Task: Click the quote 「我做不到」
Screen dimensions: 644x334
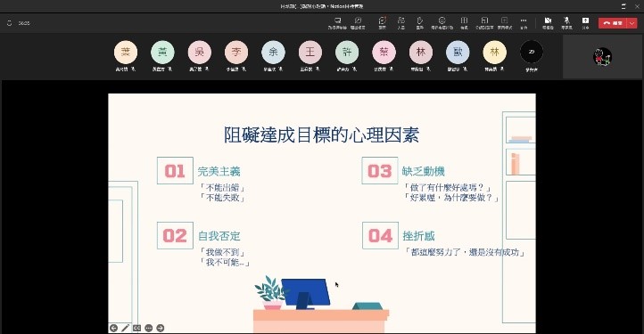Action: click(x=222, y=252)
